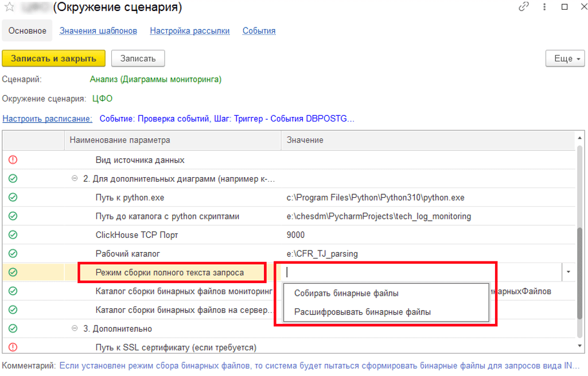
Task: Click the Настроить расписание link
Action: pos(47,119)
